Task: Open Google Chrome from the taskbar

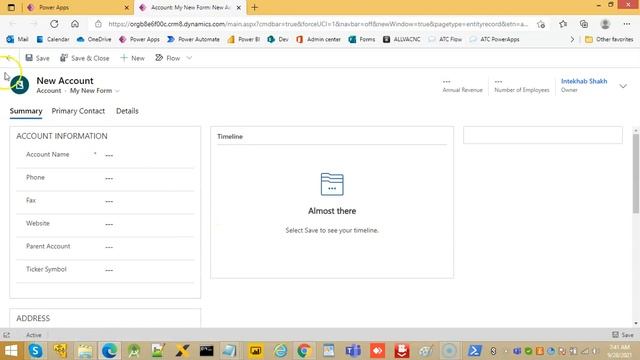Action: click(x=304, y=351)
